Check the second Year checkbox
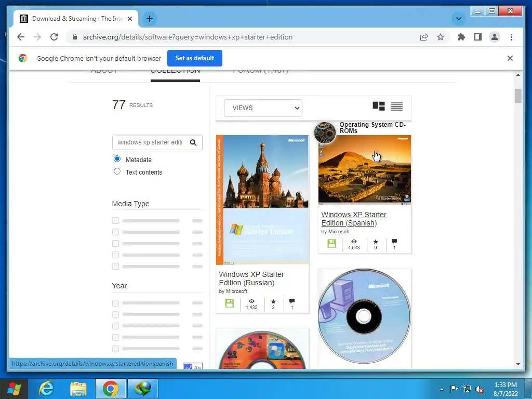This screenshot has height=399, width=532. [x=115, y=314]
